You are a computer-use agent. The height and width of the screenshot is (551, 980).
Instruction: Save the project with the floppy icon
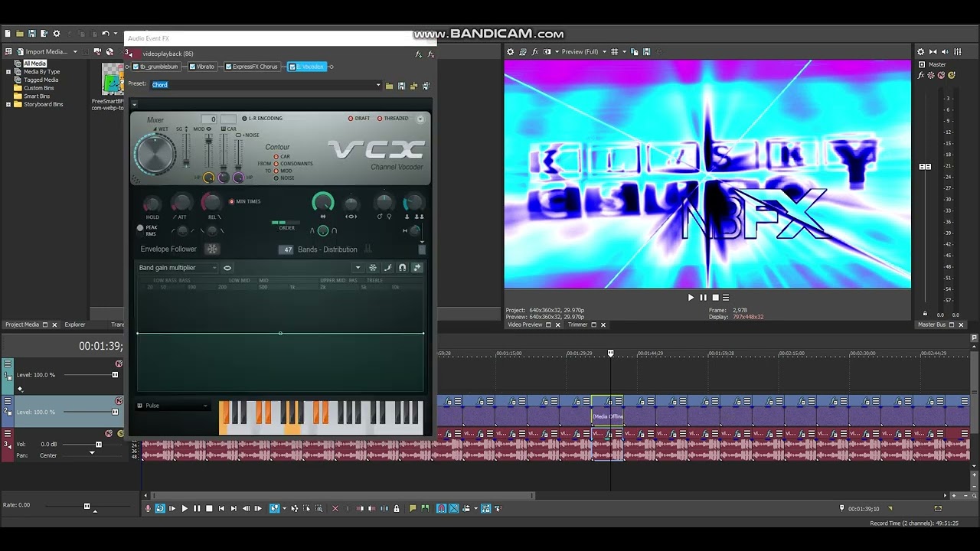pos(32,34)
